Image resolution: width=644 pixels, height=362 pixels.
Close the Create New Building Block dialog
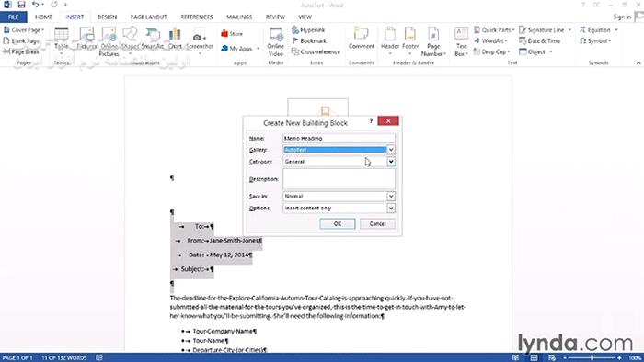click(388, 120)
